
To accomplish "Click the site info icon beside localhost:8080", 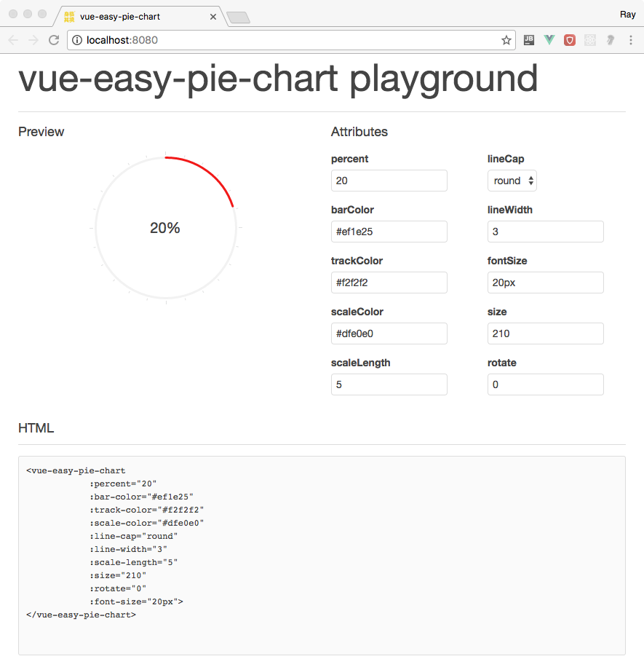I will click(x=77, y=40).
